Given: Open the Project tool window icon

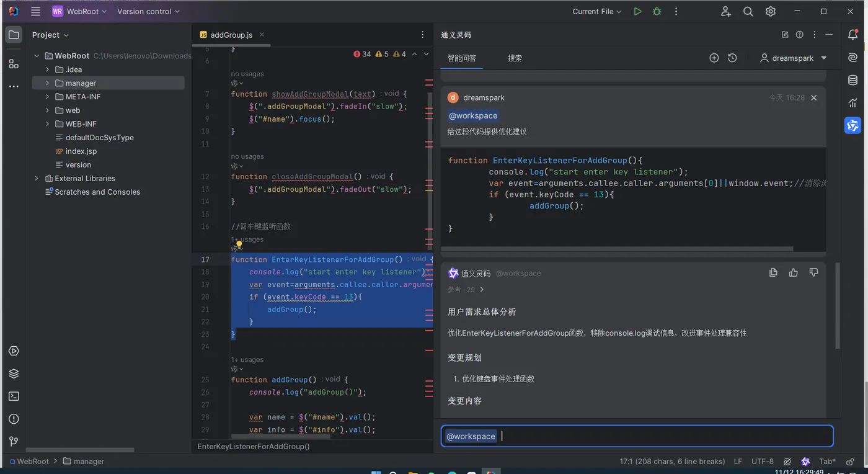Looking at the screenshot, I should point(14,35).
